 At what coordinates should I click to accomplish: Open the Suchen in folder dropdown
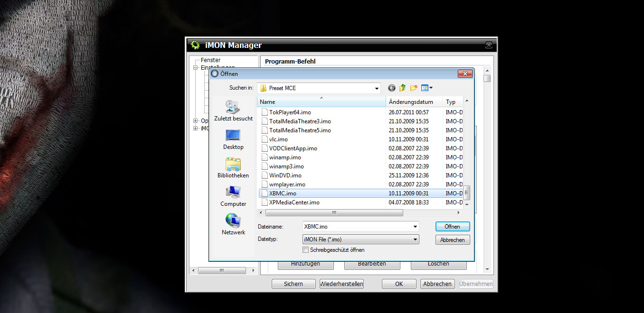coord(377,88)
